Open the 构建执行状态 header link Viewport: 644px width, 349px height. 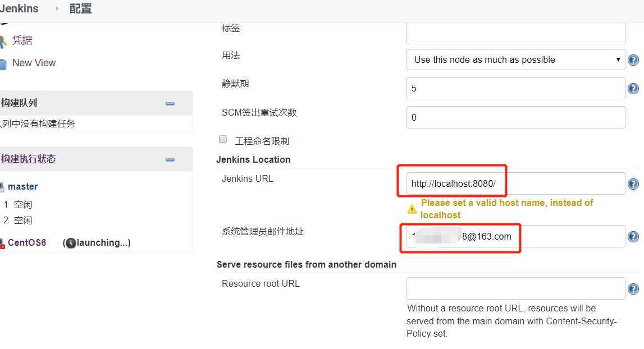click(x=28, y=159)
